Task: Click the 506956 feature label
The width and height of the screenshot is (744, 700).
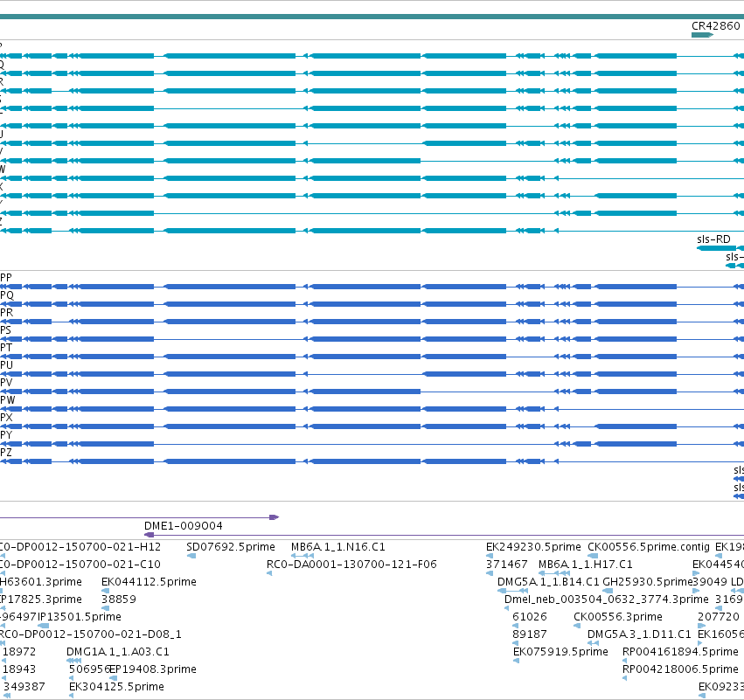Action: click(90, 669)
